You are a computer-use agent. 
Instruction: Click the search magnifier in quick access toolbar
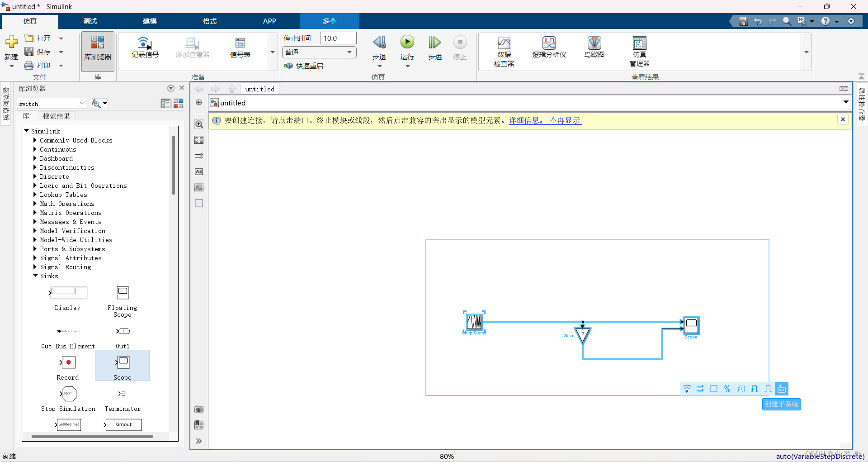[787, 21]
